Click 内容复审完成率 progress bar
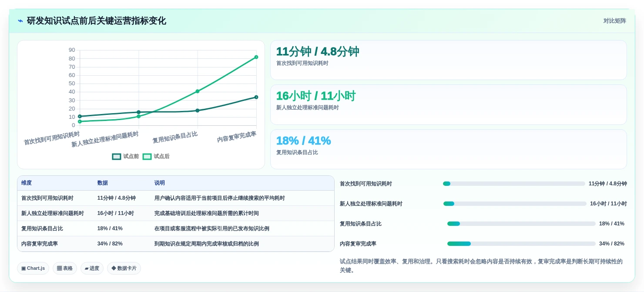 (521, 244)
